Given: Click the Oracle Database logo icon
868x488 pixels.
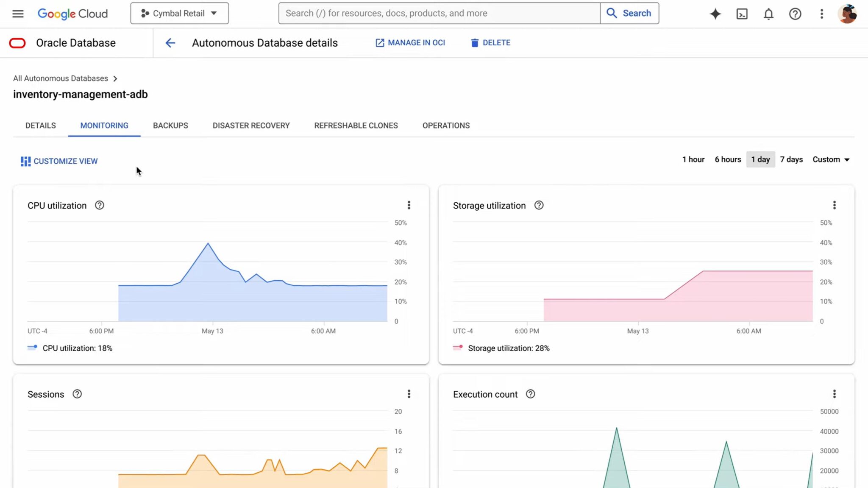Looking at the screenshot, I should [17, 42].
